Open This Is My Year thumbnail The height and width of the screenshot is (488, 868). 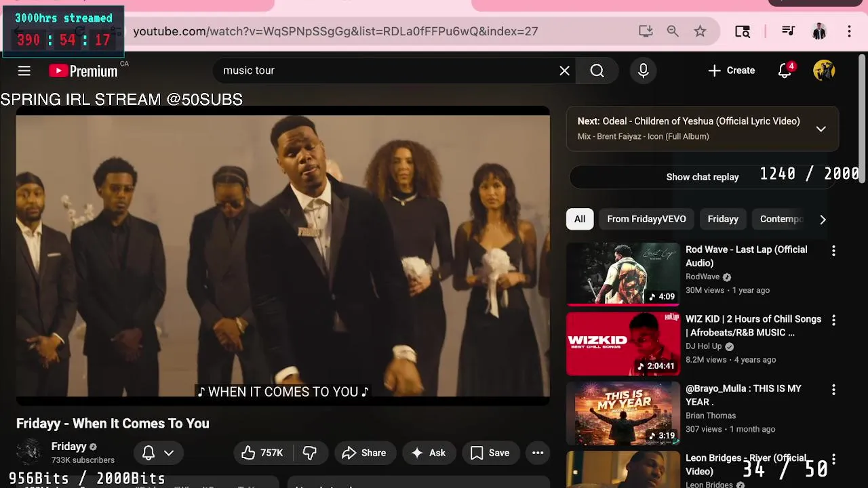click(623, 413)
